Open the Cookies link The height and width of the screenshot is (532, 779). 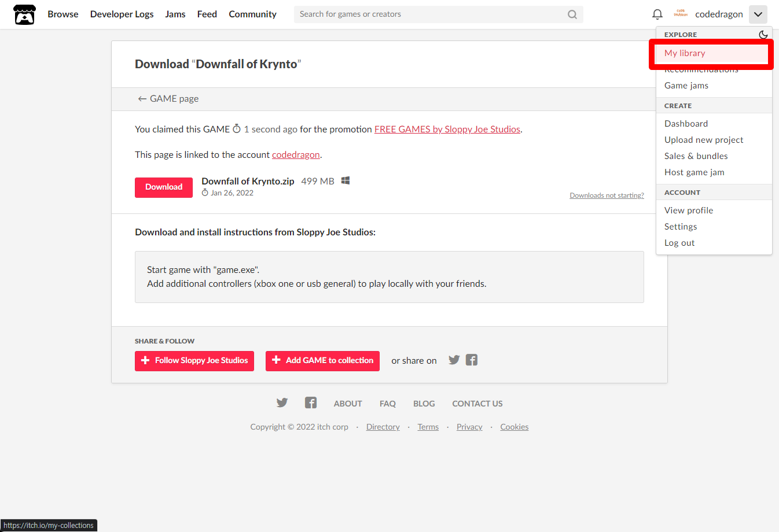pos(515,427)
